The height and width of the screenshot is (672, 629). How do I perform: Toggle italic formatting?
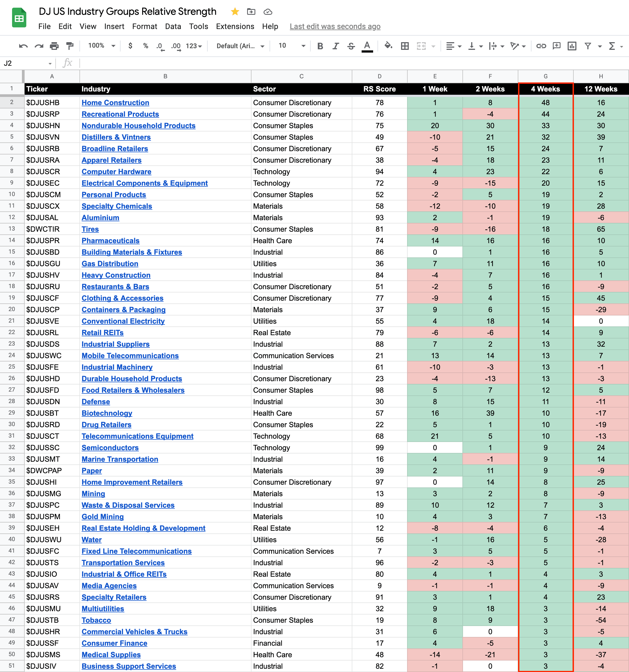coord(336,46)
